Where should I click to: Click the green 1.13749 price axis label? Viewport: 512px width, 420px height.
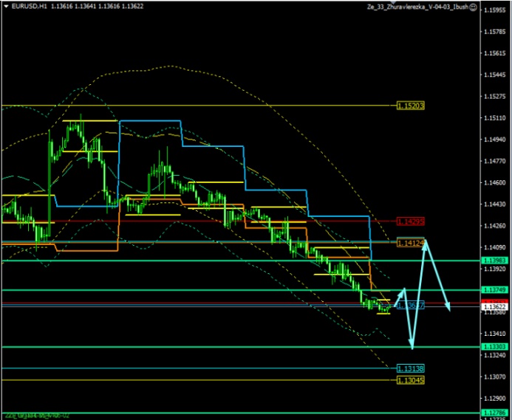click(x=494, y=290)
